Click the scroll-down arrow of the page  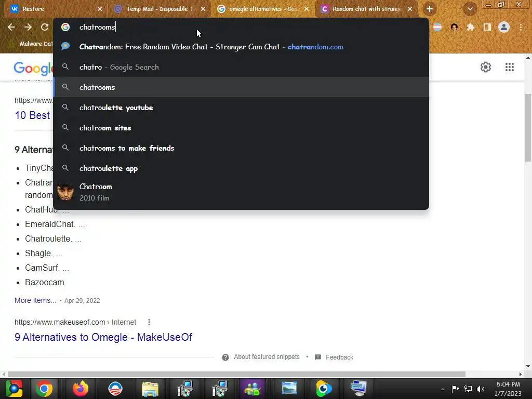(x=528, y=366)
